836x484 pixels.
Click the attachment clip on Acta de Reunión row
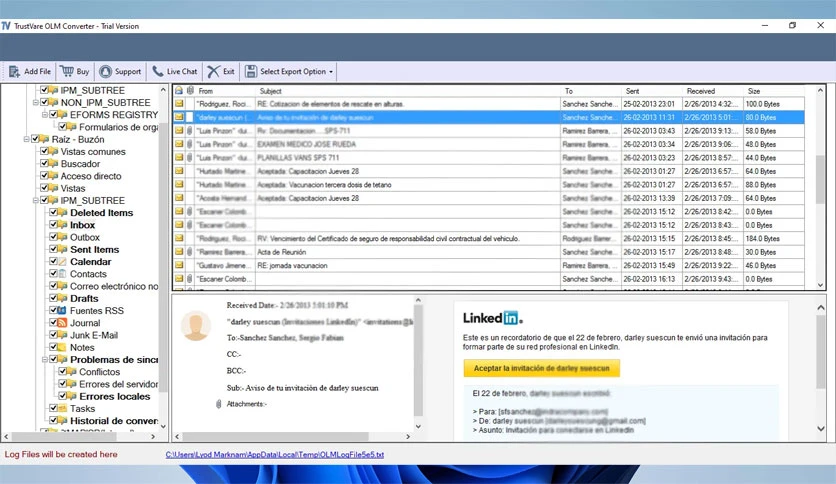(x=190, y=252)
